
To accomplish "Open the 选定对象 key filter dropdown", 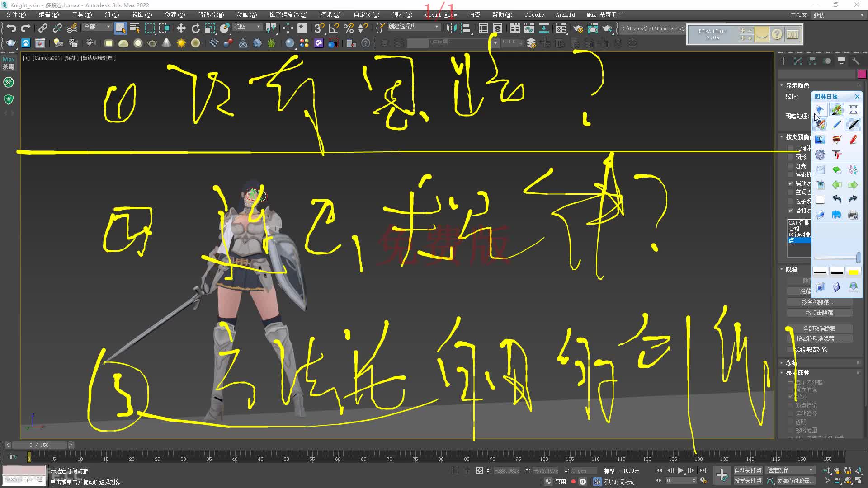I will click(x=790, y=470).
